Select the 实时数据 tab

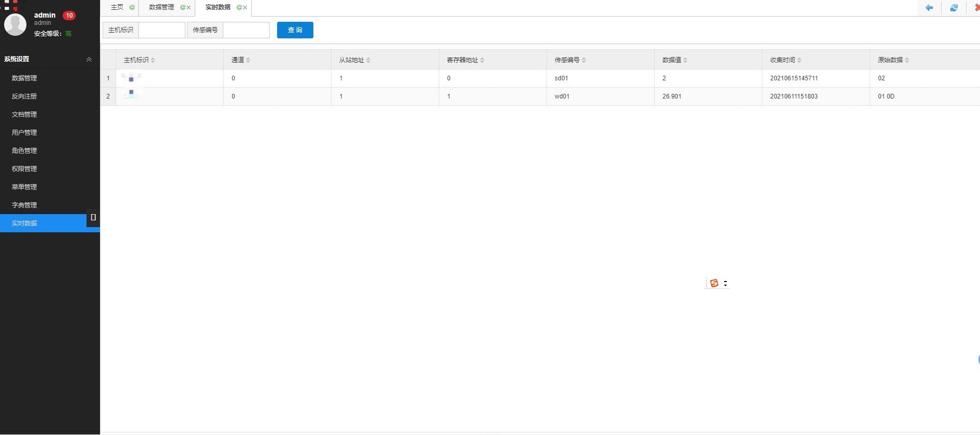point(218,7)
